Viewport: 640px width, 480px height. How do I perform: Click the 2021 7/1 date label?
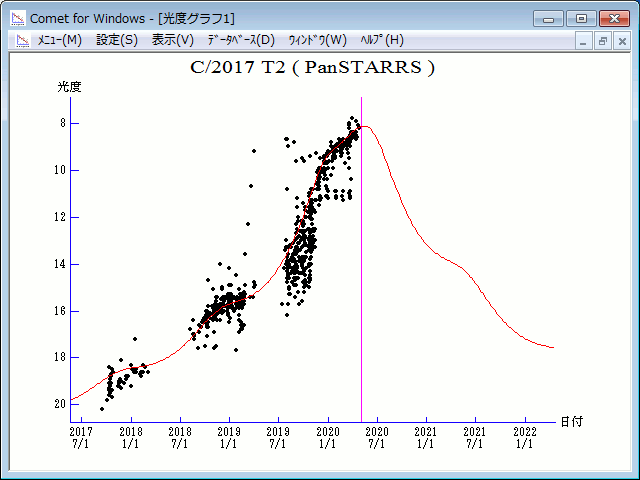click(475, 438)
